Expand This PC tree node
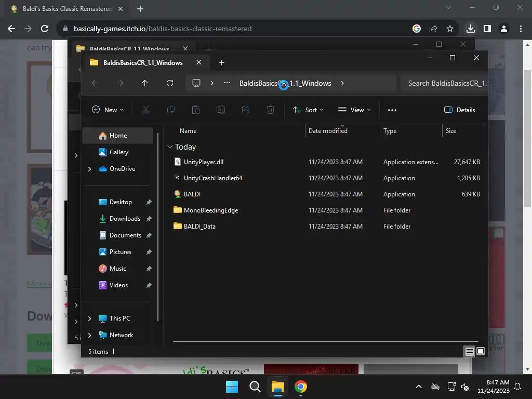The image size is (532, 399). pos(89,318)
